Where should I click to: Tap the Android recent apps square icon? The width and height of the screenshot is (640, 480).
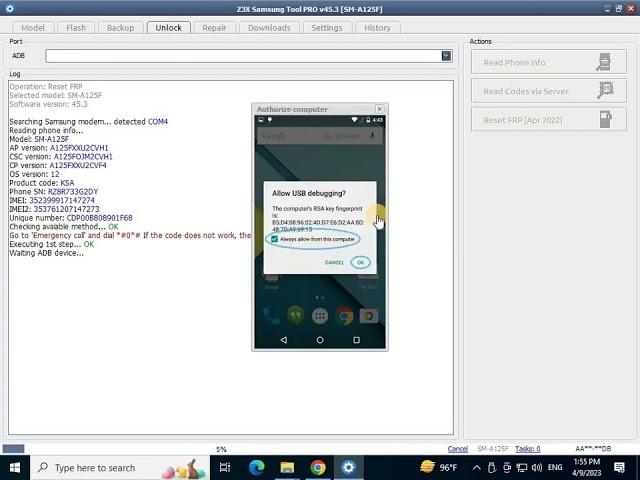356,340
